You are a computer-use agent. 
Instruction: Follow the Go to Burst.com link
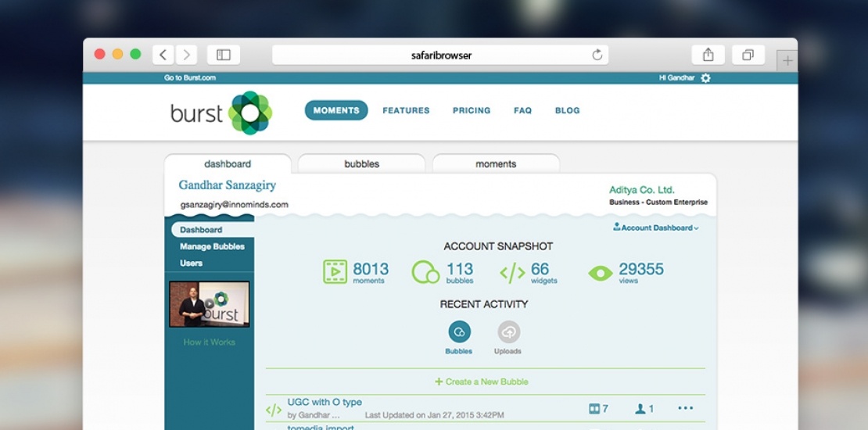point(190,78)
